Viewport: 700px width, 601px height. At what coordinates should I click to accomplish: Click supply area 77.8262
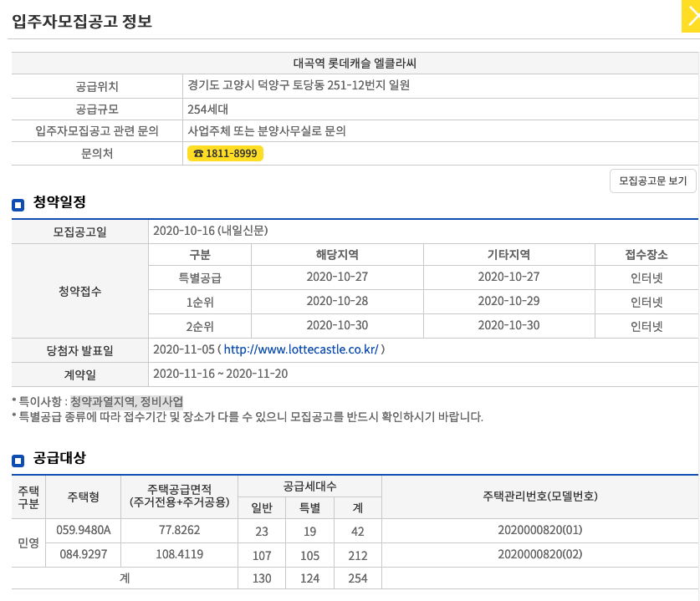[x=180, y=530]
